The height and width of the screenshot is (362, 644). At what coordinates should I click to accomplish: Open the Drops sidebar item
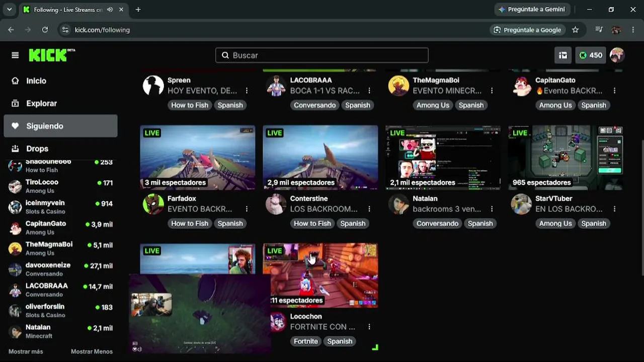point(60,149)
